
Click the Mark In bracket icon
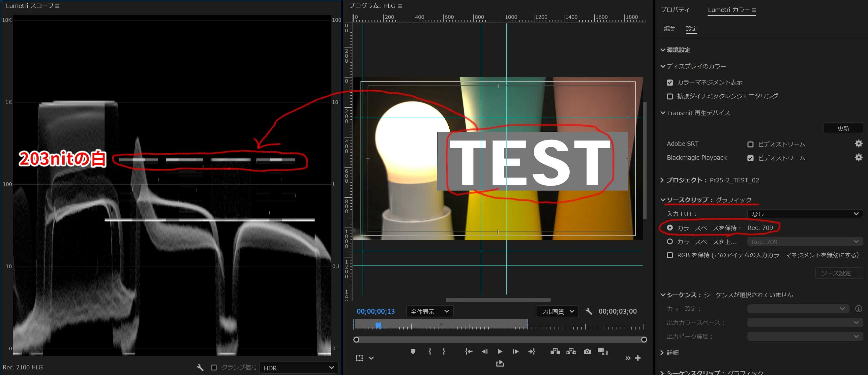pos(430,351)
